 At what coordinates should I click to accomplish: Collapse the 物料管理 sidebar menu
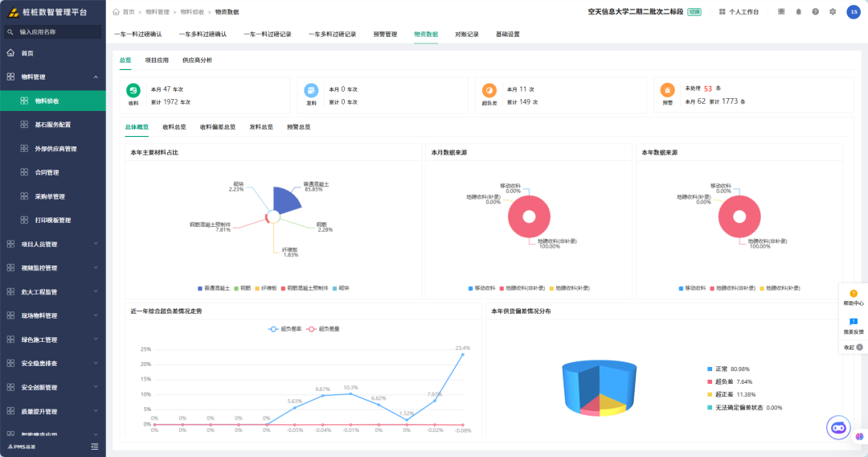[x=96, y=77]
